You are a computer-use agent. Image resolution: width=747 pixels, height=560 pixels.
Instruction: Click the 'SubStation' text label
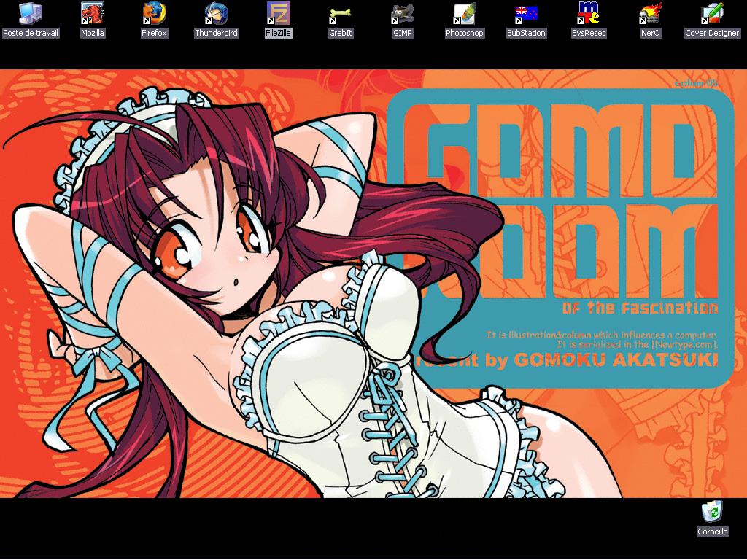click(526, 34)
